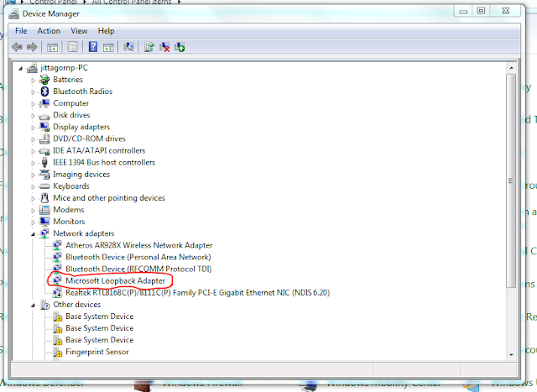Click the Fingerprint Sensor warning icon
The height and width of the screenshot is (392, 537).
(58, 352)
